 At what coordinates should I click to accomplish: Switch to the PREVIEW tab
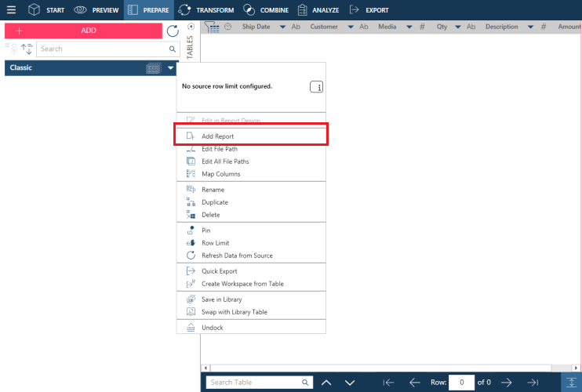(x=96, y=10)
